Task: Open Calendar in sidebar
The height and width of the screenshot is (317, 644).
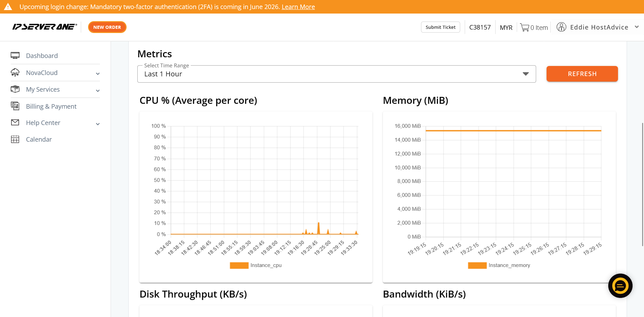Action: 39,139
